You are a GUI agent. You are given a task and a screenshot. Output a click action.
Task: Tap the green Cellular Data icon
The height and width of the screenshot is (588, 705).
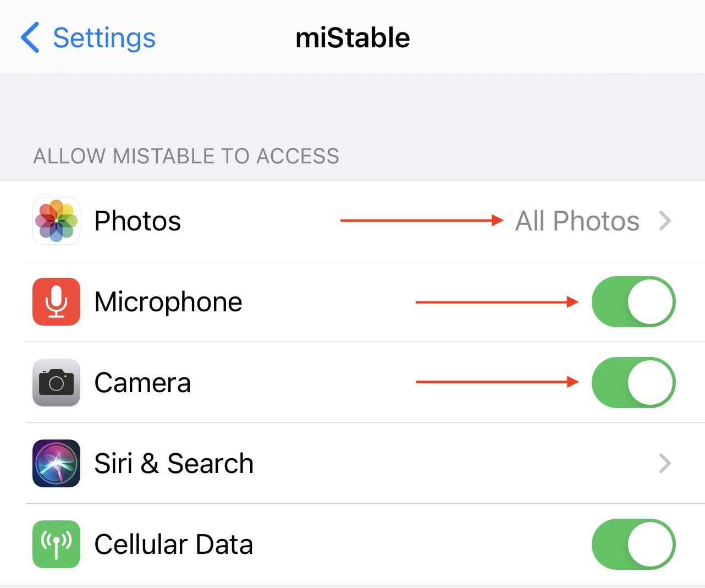56,544
